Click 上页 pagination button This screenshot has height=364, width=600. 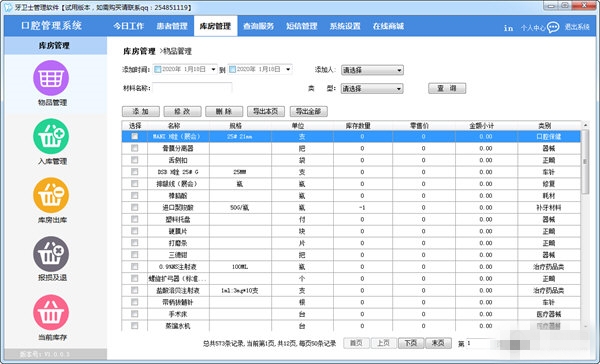click(x=383, y=343)
